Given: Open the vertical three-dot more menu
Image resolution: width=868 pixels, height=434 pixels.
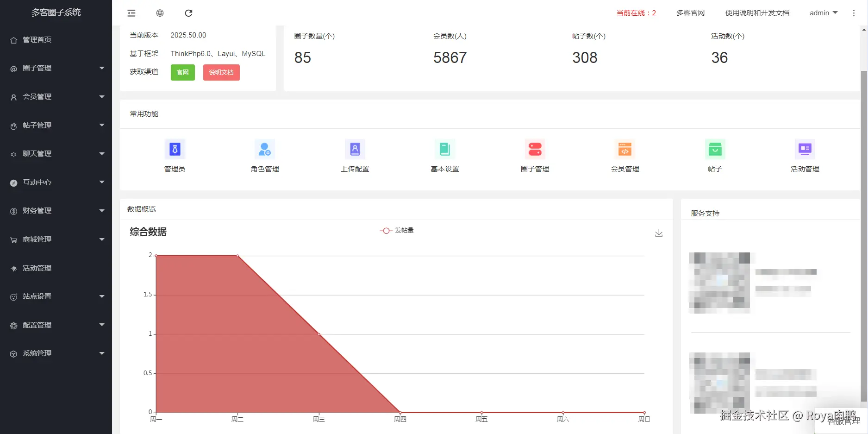Looking at the screenshot, I should [854, 13].
